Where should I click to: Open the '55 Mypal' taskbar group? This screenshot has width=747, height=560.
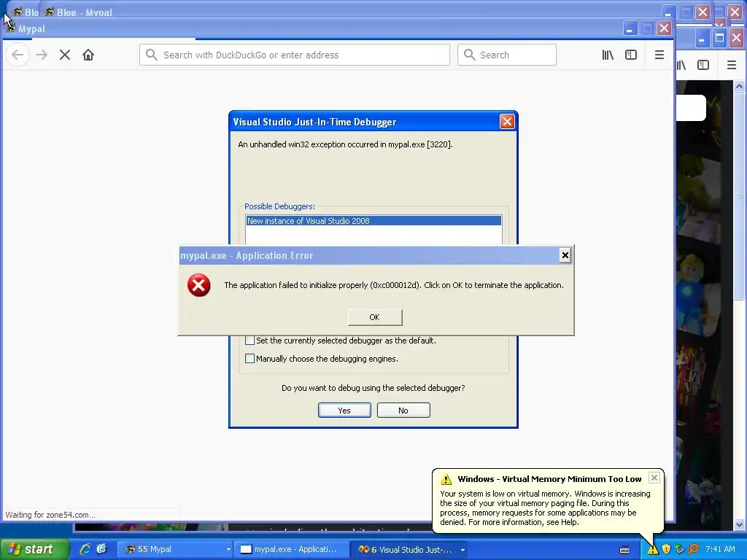click(175, 550)
